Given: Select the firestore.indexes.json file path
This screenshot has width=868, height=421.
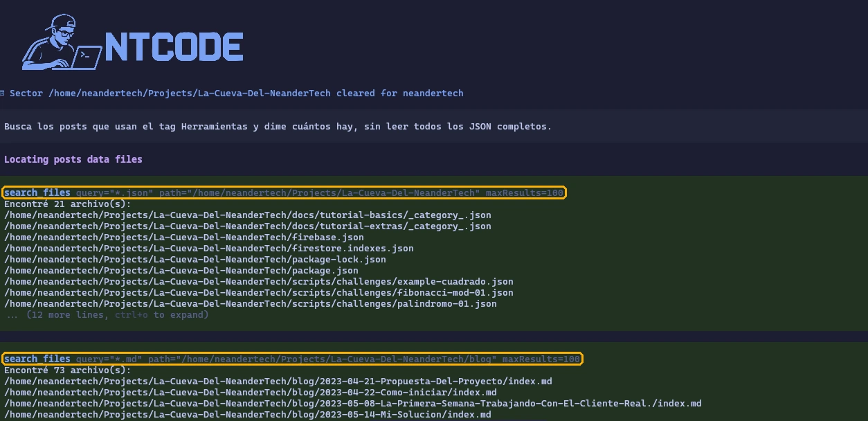Looking at the screenshot, I should pyautogui.click(x=209, y=248).
